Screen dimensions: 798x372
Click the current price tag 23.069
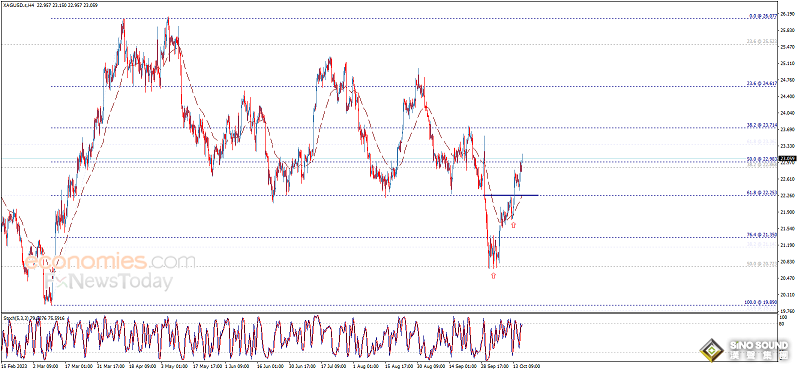click(x=787, y=159)
